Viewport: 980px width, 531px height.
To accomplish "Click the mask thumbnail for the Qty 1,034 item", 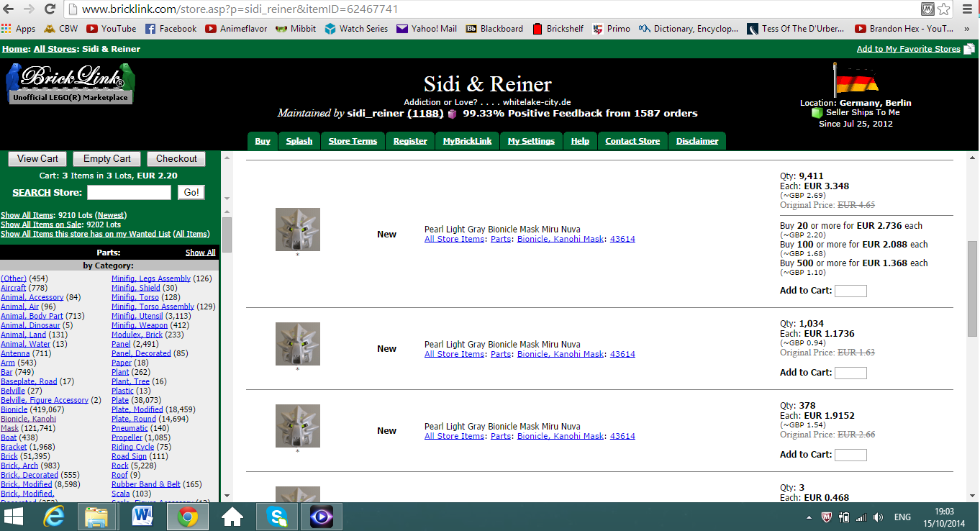I will (298, 344).
